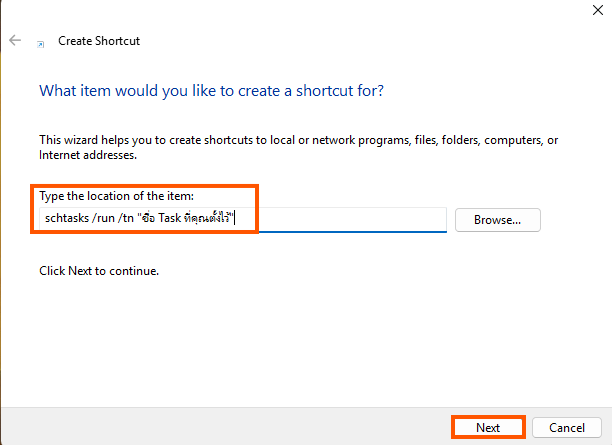Image resolution: width=612 pixels, height=445 pixels.
Task: Click the word Task in the location field
Action: coord(169,218)
